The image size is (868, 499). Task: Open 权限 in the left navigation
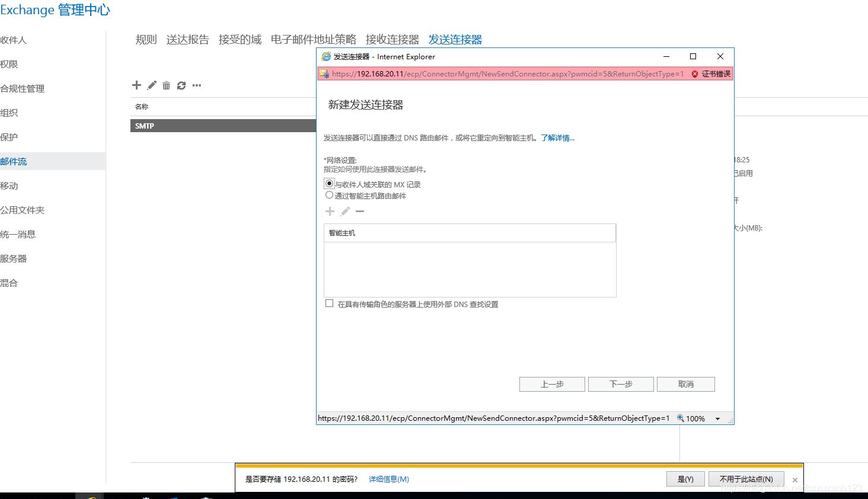click(x=9, y=65)
